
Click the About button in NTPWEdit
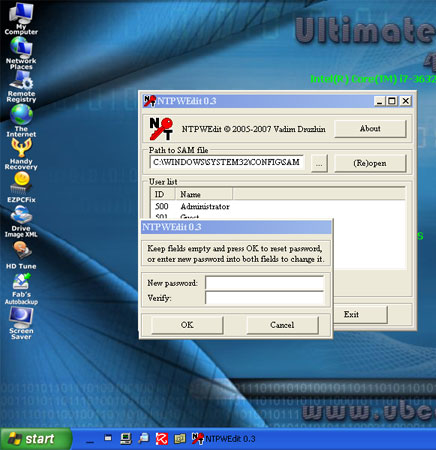point(370,129)
